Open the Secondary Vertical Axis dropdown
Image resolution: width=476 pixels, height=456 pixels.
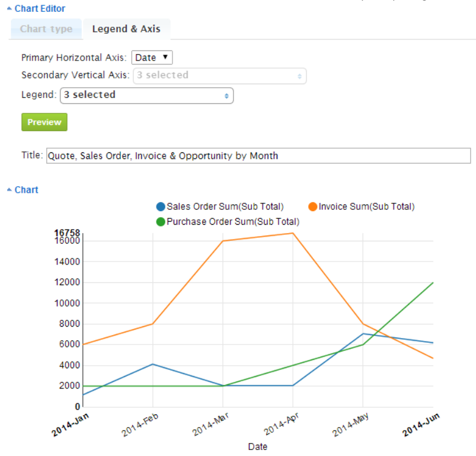(x=220, y=75)
